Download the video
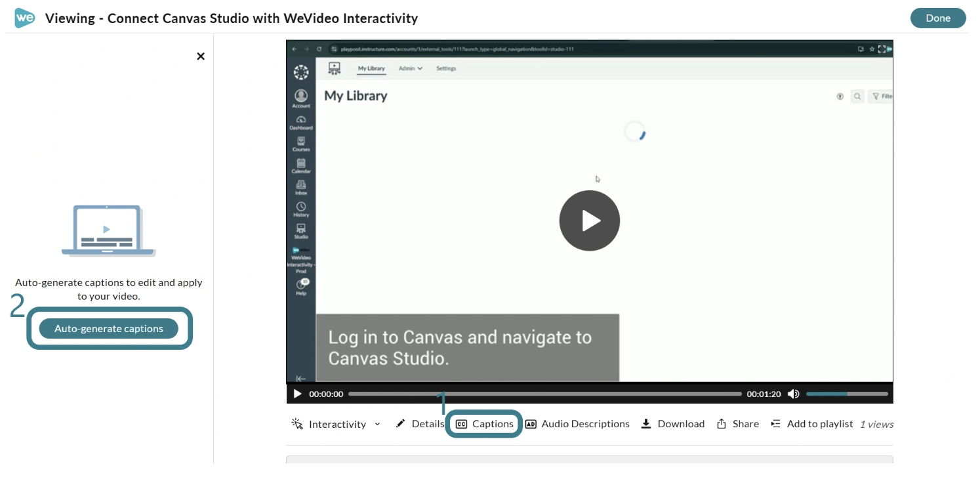980x483 pixels. click(673, 424)
